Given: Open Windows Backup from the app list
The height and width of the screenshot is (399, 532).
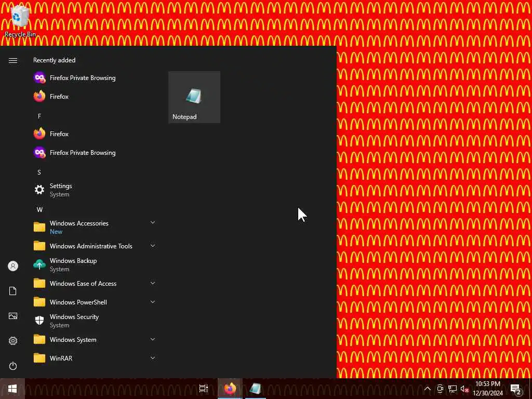Looking at the screenshot, I should click(95, 264).
